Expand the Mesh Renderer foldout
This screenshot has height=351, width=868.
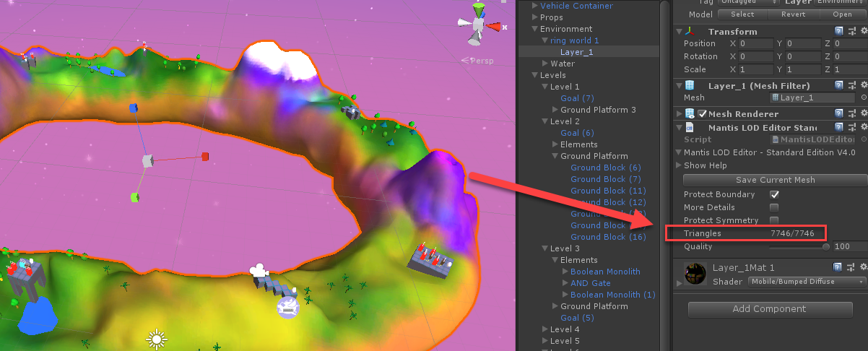pos(679,113)
